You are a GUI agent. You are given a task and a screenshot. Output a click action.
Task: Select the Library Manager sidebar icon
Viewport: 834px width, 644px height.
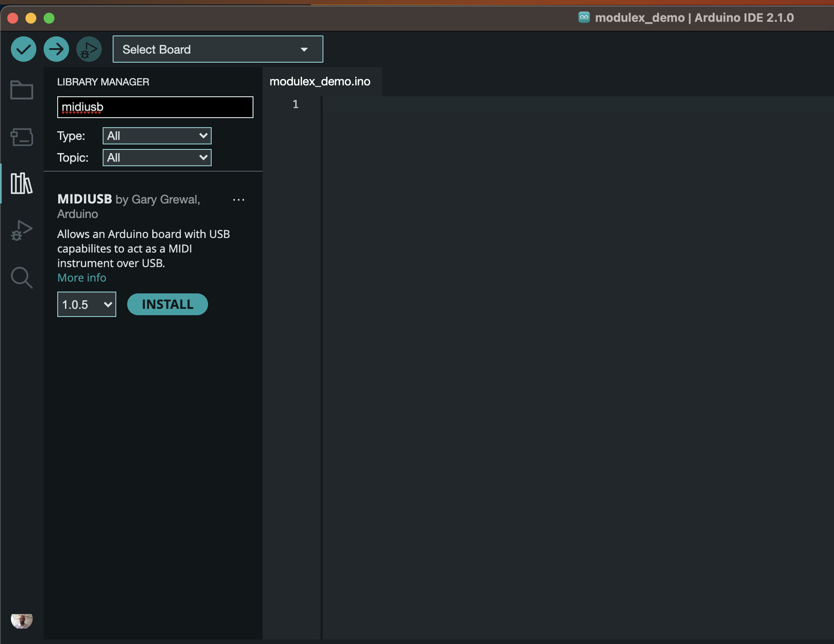point(21,183)
